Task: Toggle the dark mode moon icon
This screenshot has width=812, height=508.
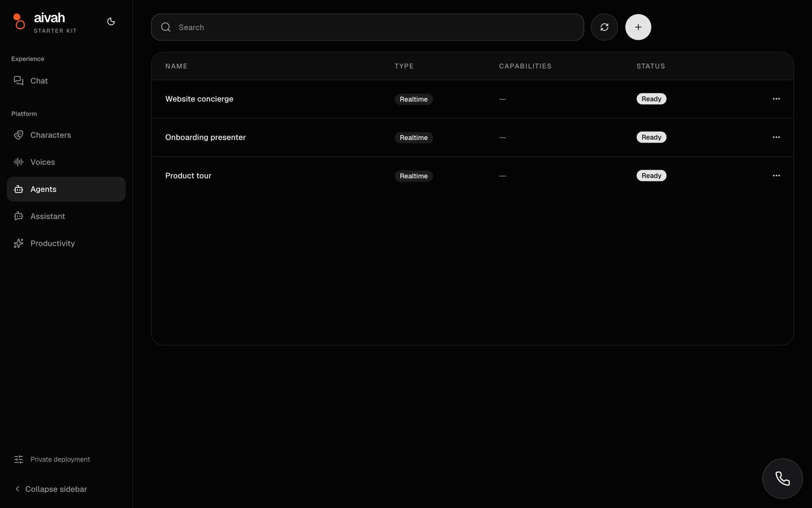Action: coord(111,22)
